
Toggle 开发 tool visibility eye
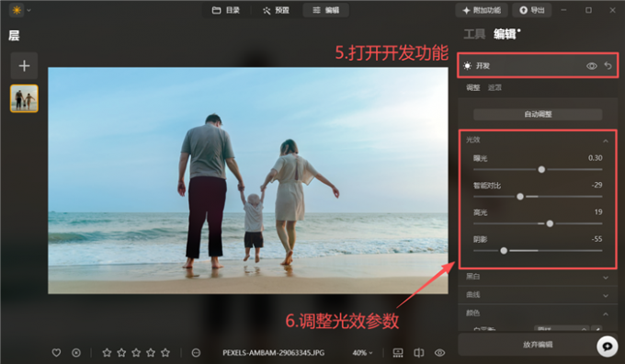[592, 66]
